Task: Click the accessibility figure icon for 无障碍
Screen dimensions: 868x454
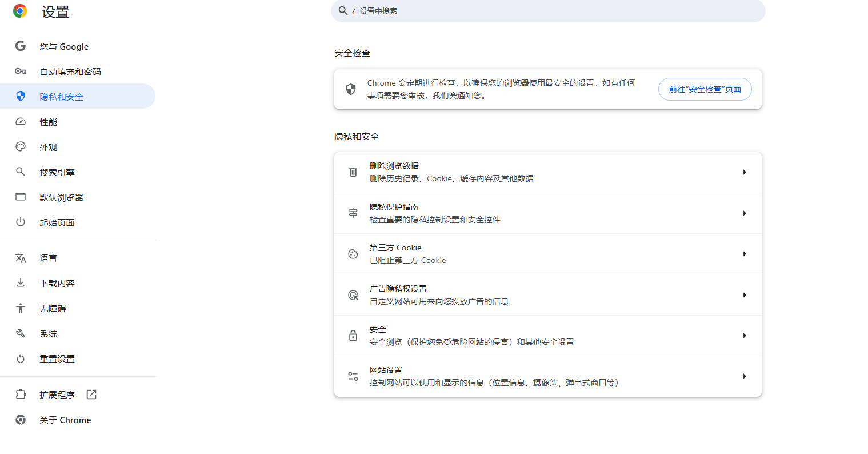Action: click(x=21, y=308)
